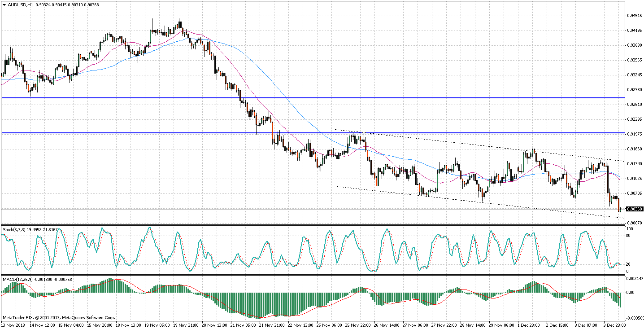The width and height of the screenshot is (644, 329).
Task: Click the 0.91975 price axis label
Action: tap(634, 134)
